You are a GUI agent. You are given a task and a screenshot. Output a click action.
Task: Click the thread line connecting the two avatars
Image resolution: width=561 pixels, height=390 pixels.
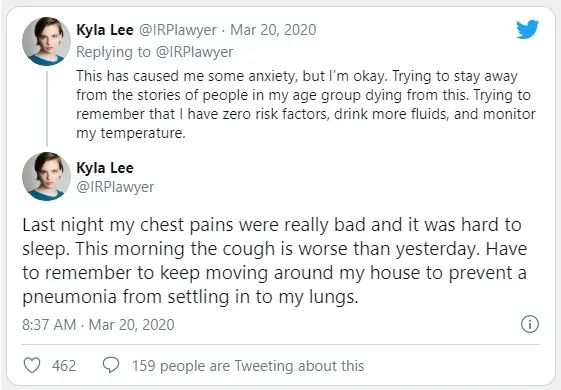(47, 109)
